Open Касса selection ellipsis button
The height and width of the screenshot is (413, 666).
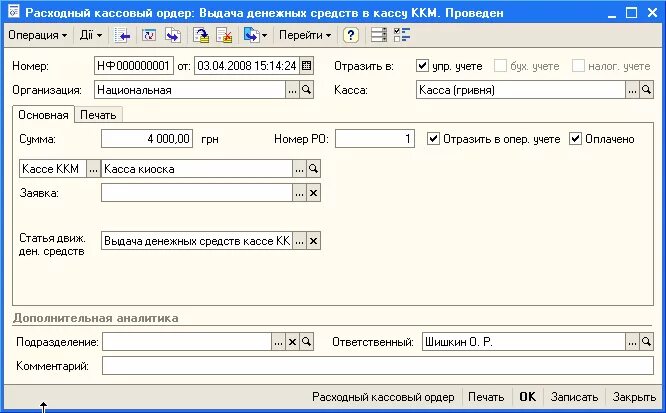pos(632,90)
